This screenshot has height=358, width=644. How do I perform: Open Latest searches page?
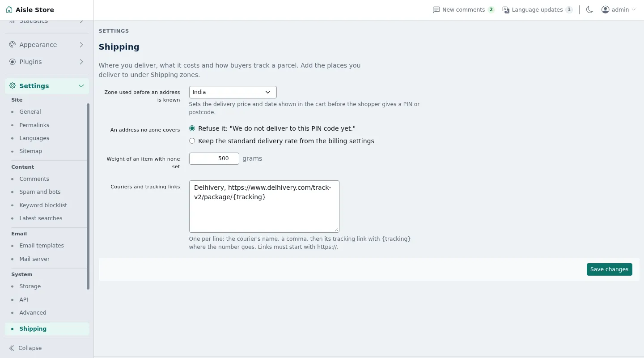click(x=41, y=218)
